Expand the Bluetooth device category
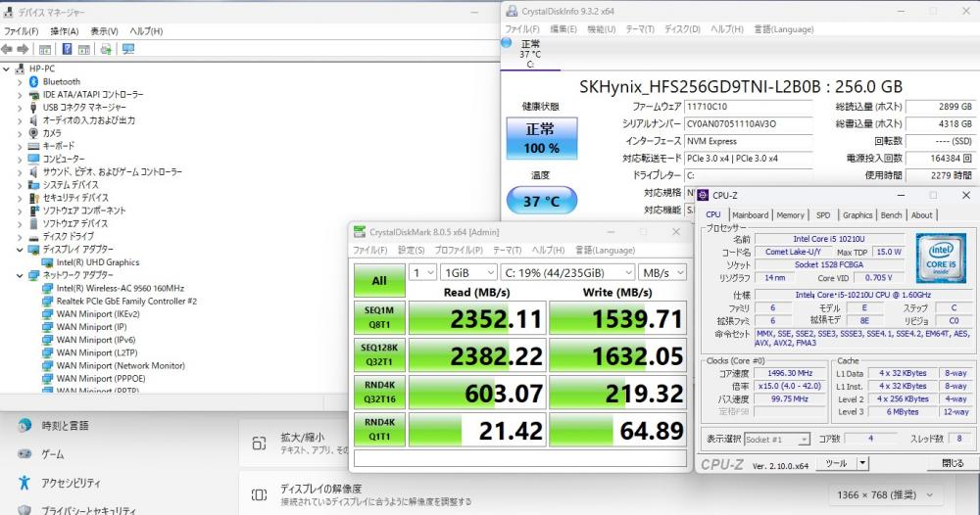 click(20, 82)
